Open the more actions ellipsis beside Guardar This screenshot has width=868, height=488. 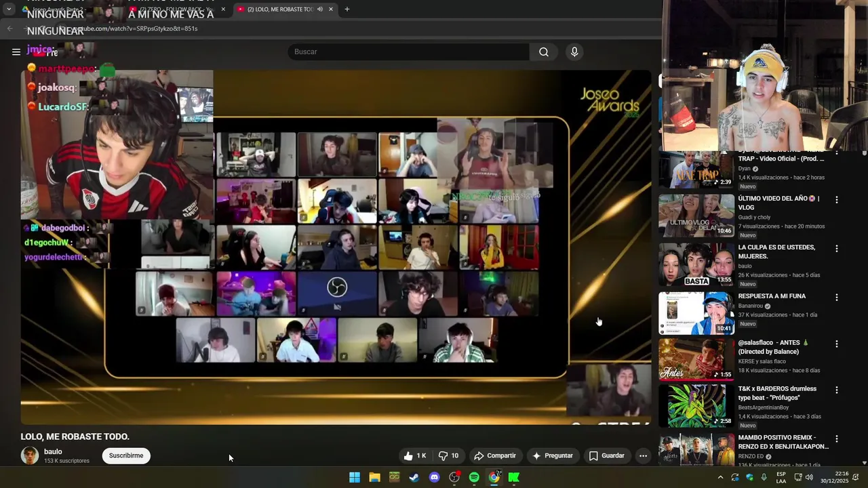[x=643, y=455]
